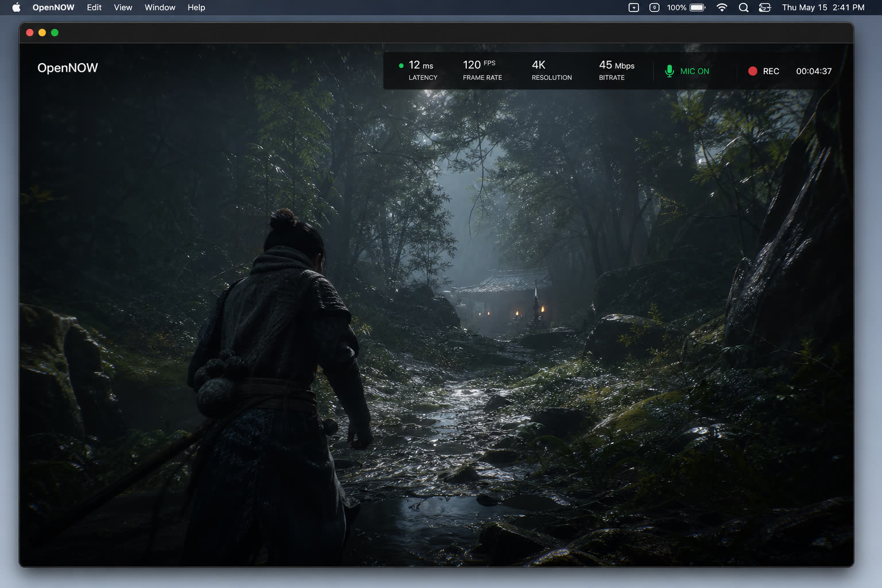Click the green latency status dot
Viewport: 882px width, 588px height.
pos(401,65)
